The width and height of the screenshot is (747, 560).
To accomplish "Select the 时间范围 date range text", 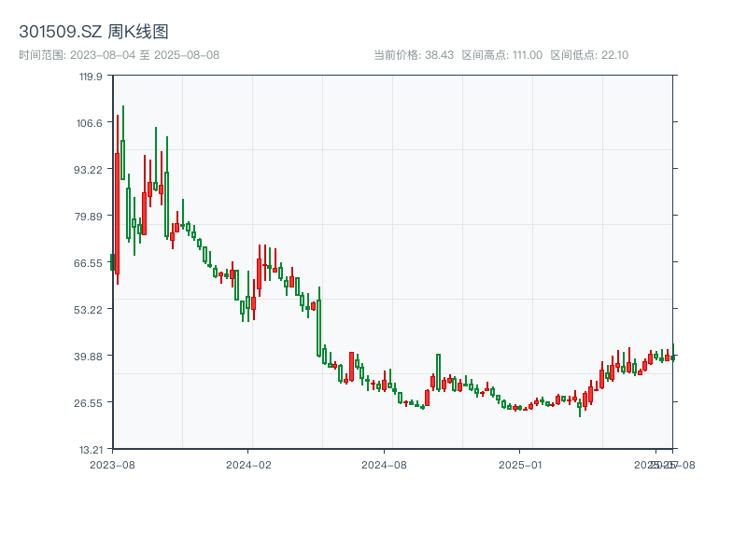I will click(x=35, y=53).
